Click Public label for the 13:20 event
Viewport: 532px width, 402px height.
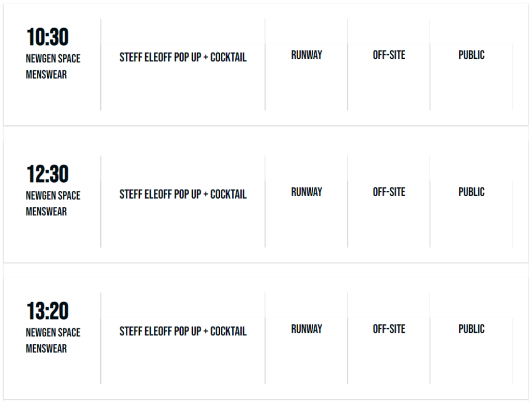(471, 329)
